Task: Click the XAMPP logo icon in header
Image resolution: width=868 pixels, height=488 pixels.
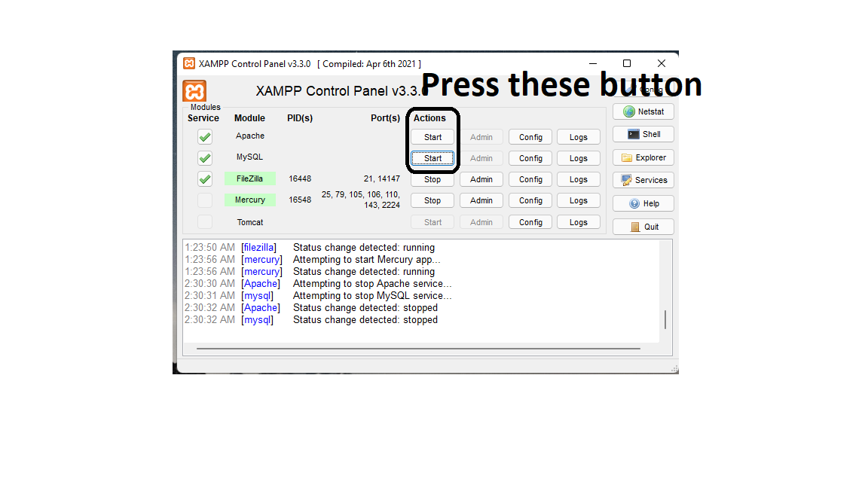Action: click(194, 90)
